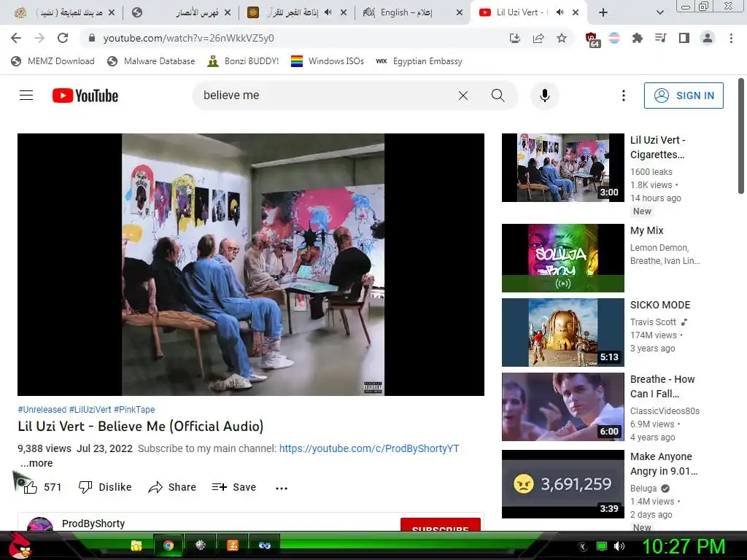The width and height of the screenshot is (747, 560).
Task: Open the Bonzi BUDDY! bookmark
Action: click(x=243, y=61)
